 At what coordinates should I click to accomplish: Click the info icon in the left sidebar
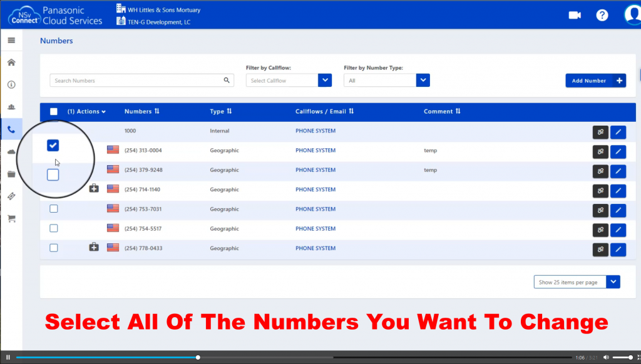click(11, 84)
